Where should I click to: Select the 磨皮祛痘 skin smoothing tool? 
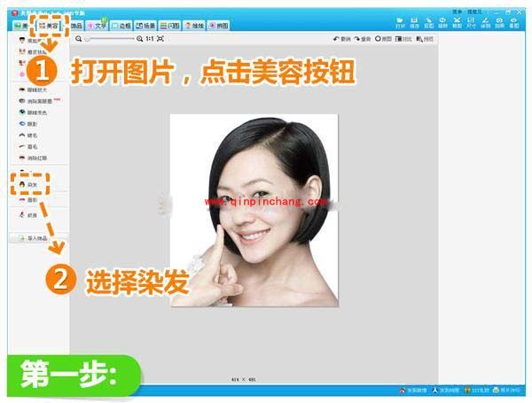(x=33, y=52)
